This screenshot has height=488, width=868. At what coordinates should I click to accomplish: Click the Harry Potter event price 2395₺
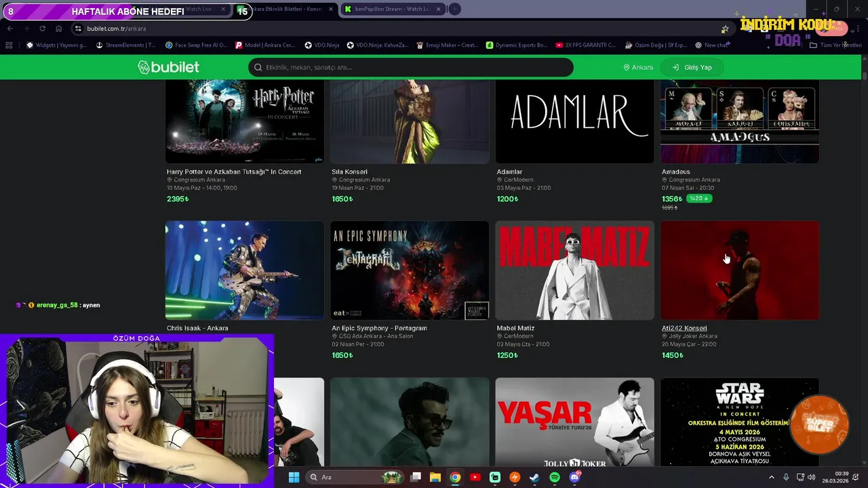pos(178,199)
